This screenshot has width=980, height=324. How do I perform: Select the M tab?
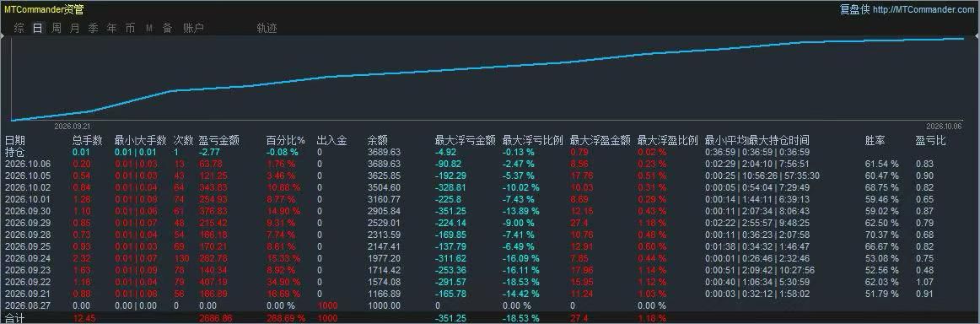(148, 28)
